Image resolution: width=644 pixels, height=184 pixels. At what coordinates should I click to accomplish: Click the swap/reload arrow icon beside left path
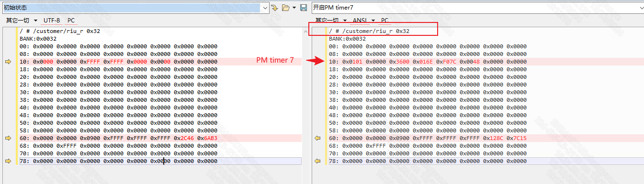[x=274, y=8]
